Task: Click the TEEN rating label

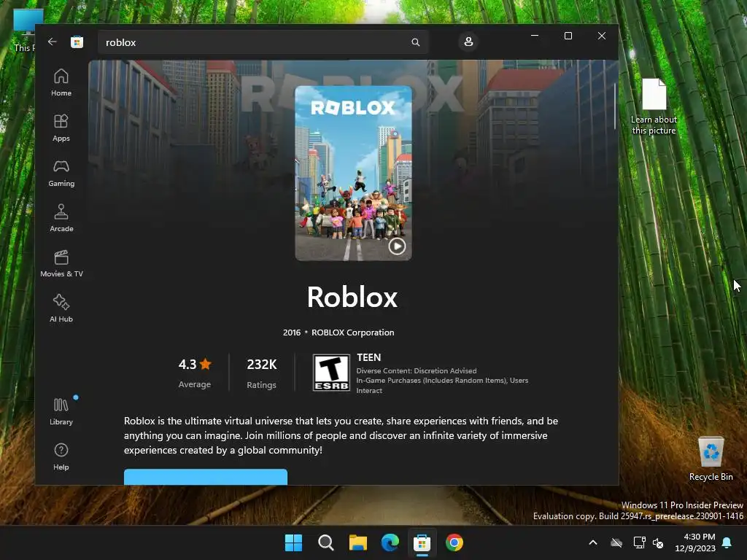Action: coord(368,357)
